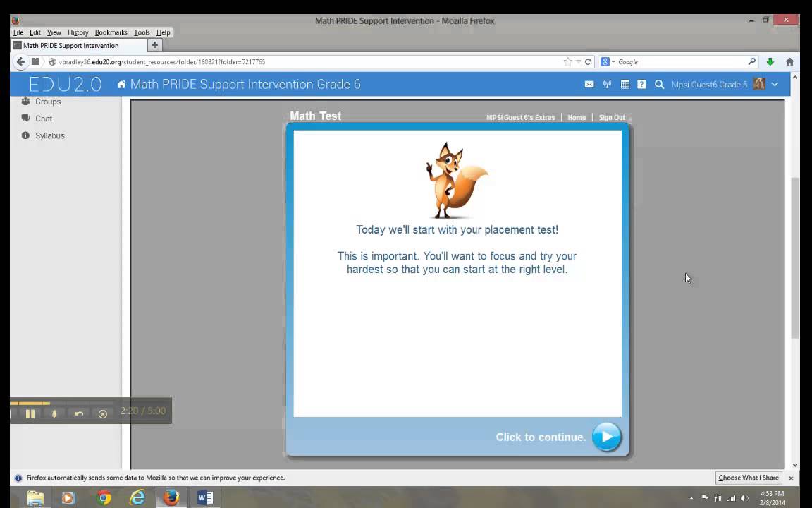Screen dimensions: 812x508
Task: Open the EDU 2.0 messages envelope icon
Action: click(x=589, y=84)
